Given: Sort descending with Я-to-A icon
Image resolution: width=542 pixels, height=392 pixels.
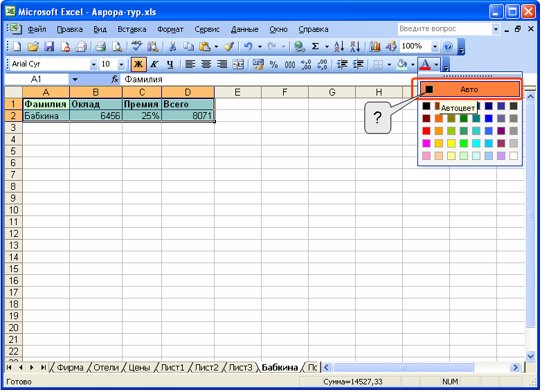Looking at the screenshot, I should click(355, 46).
